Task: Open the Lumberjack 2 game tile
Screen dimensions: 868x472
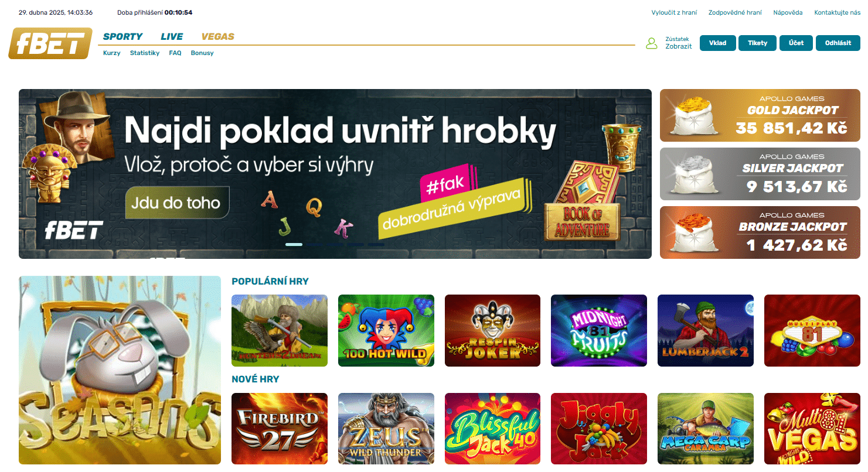Action: pyautogui.click(x=706, y=330)
